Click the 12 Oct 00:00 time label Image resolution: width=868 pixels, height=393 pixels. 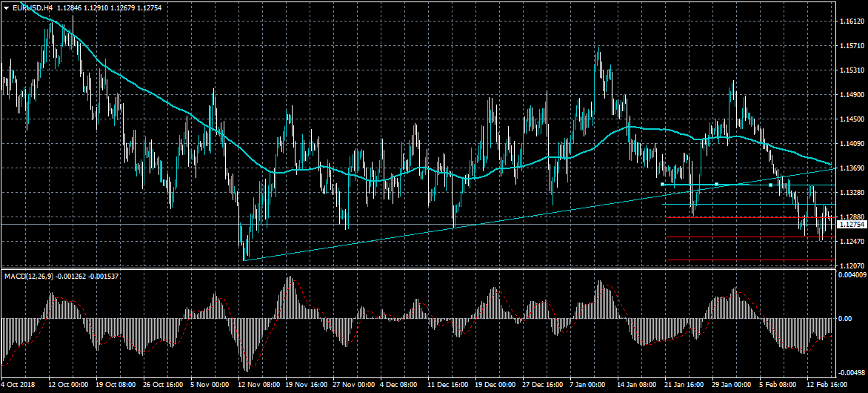(x=68, y=384)
